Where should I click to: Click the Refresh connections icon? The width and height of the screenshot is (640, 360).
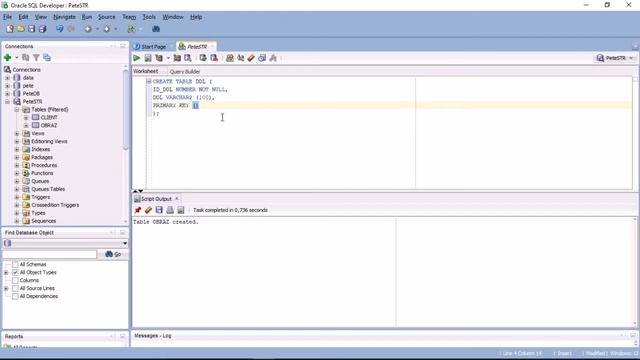[26, 58]
